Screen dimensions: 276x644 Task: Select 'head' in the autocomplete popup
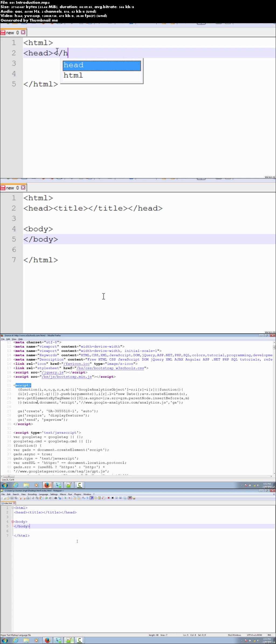tap(102, 66)
